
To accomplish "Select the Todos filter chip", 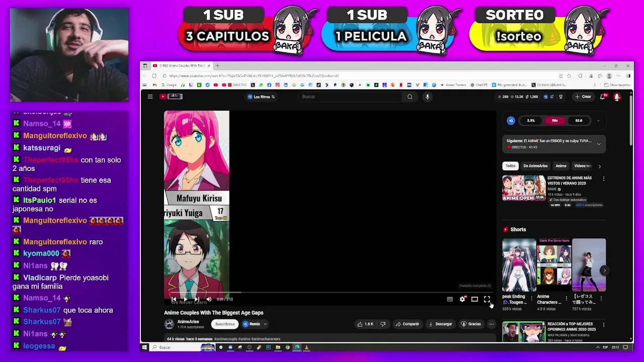I will (510, 166).
